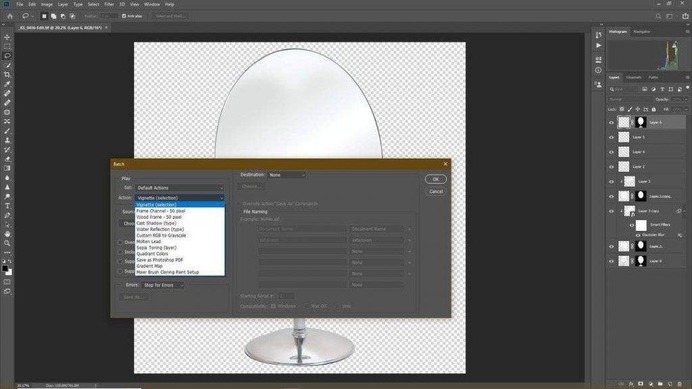Switch to the Channels tab
The height and width of the screenshot is (389, 692).
pos(634,77)
